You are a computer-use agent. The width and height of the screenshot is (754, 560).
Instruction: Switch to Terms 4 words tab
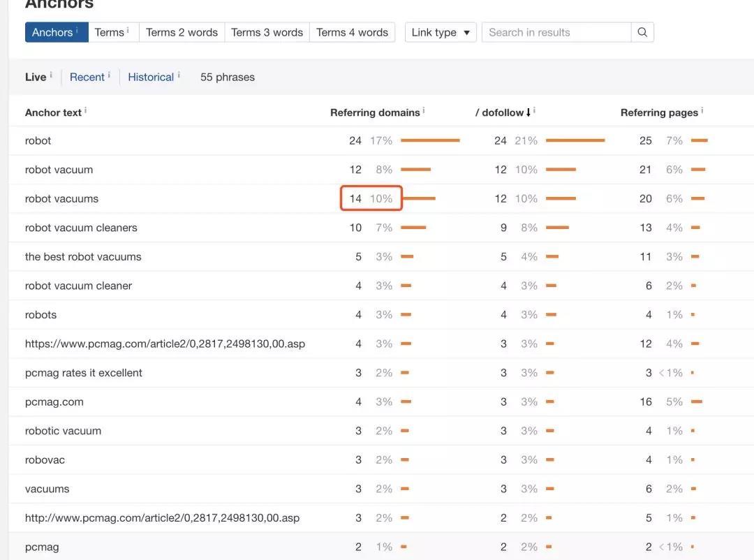352,32
